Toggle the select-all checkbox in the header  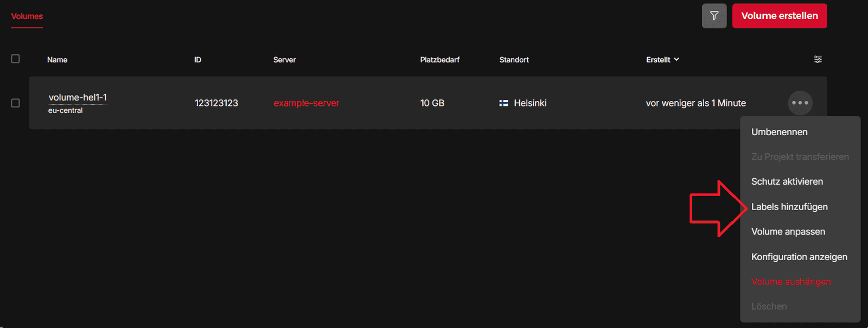pos(16,59)
